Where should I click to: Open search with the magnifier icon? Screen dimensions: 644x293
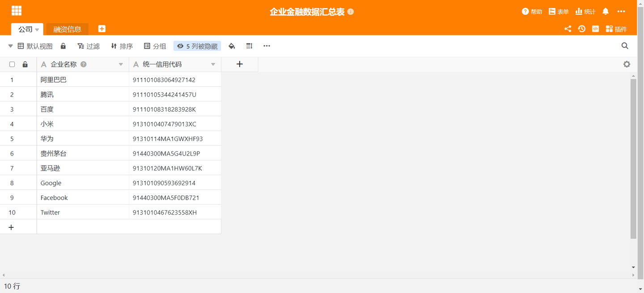coord(625,46)
